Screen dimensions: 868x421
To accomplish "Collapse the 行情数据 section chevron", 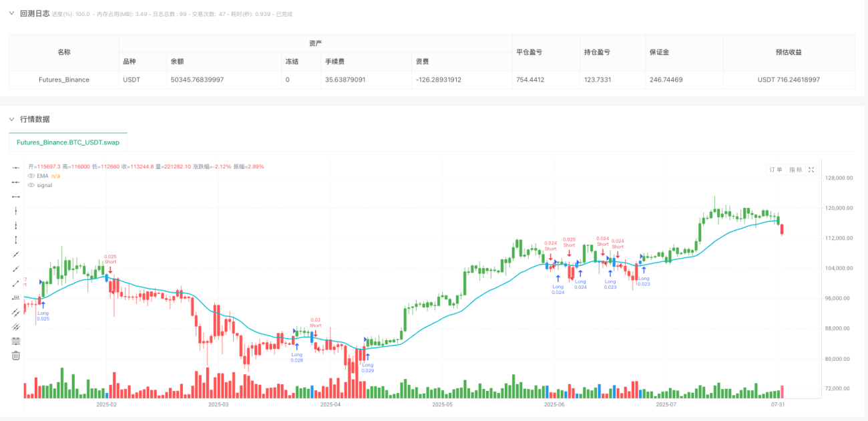I will [11, 119].
